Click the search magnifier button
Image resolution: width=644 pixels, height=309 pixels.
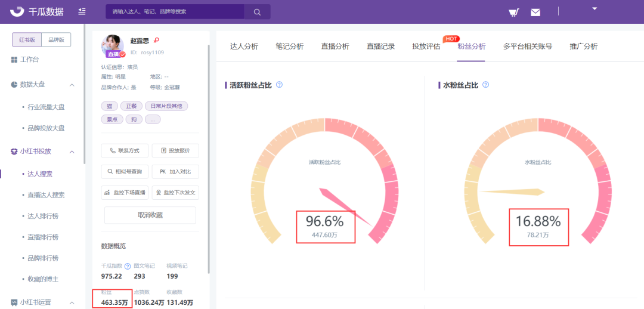coord(257,12)
